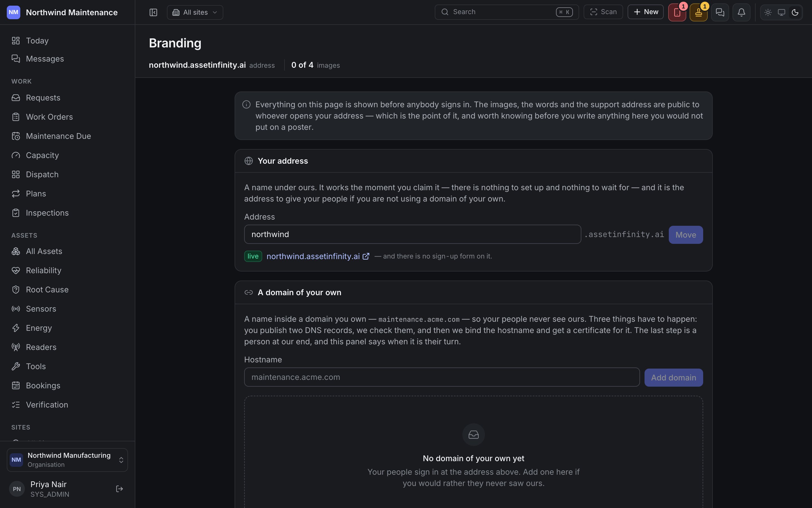This screenshot has height=508, width=812.
Task: Switch to dark theme moon icon
Action: tap(795, 12)
